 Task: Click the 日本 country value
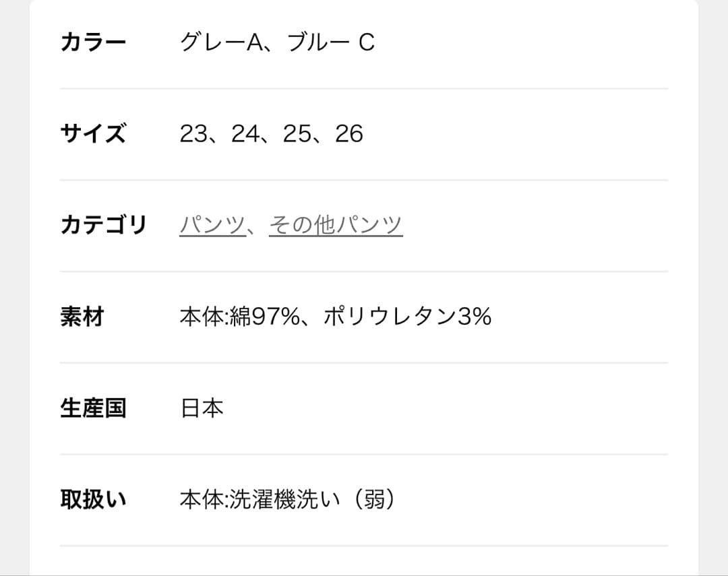[202, 408]
